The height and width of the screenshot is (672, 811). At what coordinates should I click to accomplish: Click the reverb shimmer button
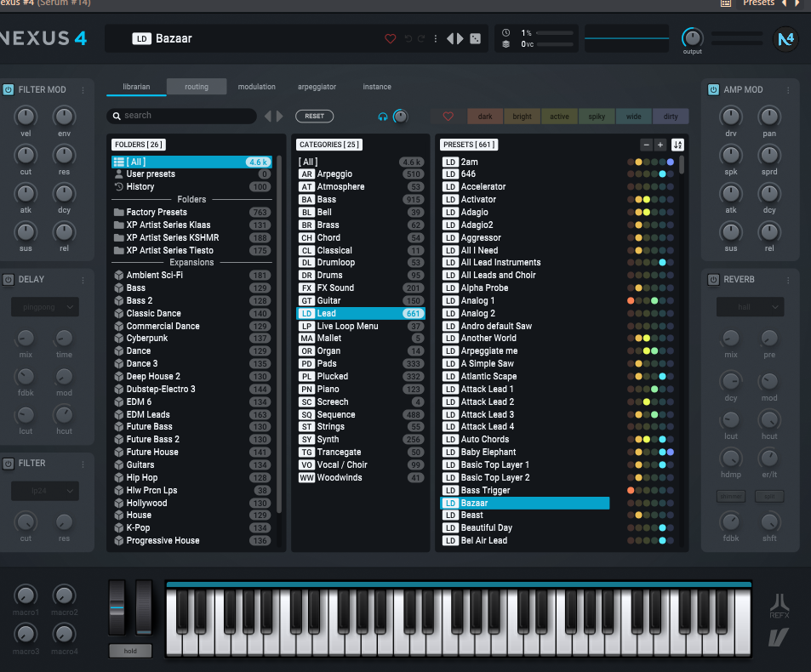pyautogui.click(x=731, y=496)
